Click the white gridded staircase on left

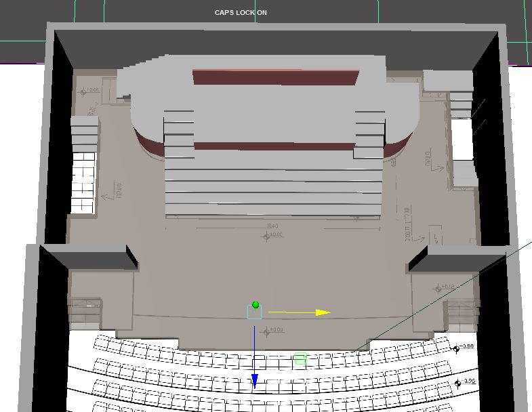[x=83, y=182]
